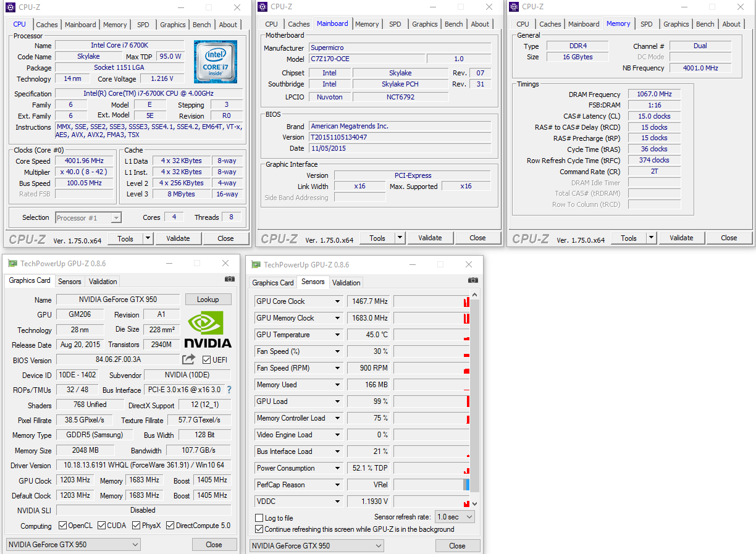Uncheck Continue refreshing in background checkbox
This screenshot has height=554, width=756.
tap(259, 529)
